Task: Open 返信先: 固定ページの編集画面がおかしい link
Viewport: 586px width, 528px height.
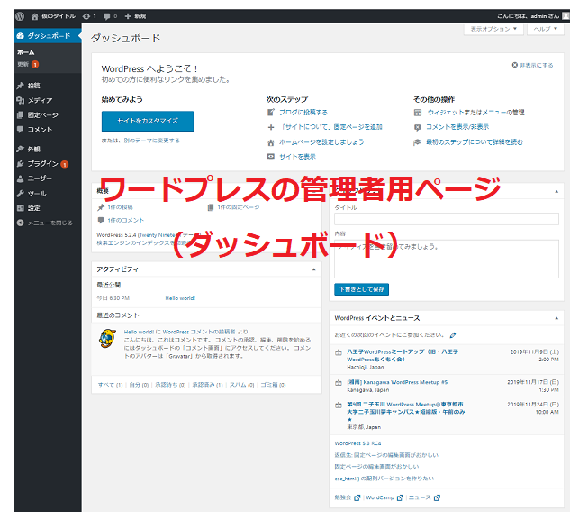Action: 386,455
